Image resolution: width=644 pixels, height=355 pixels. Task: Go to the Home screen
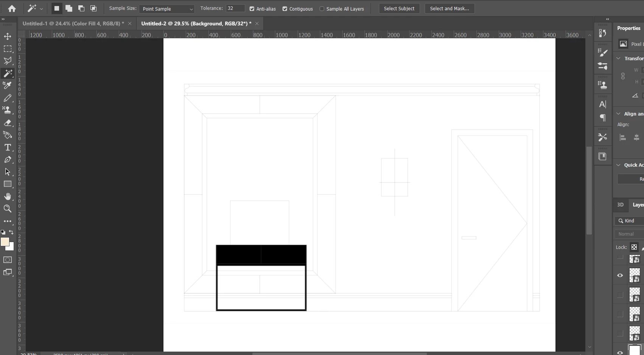[12, 8]
